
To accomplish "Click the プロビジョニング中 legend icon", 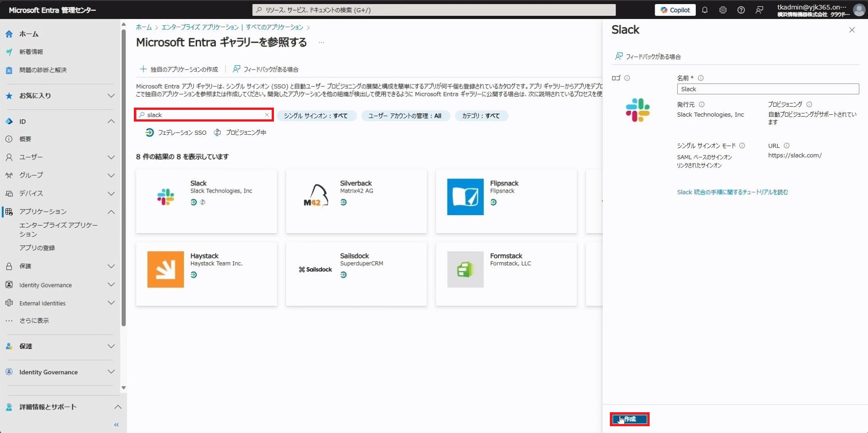I will point(217,132).
